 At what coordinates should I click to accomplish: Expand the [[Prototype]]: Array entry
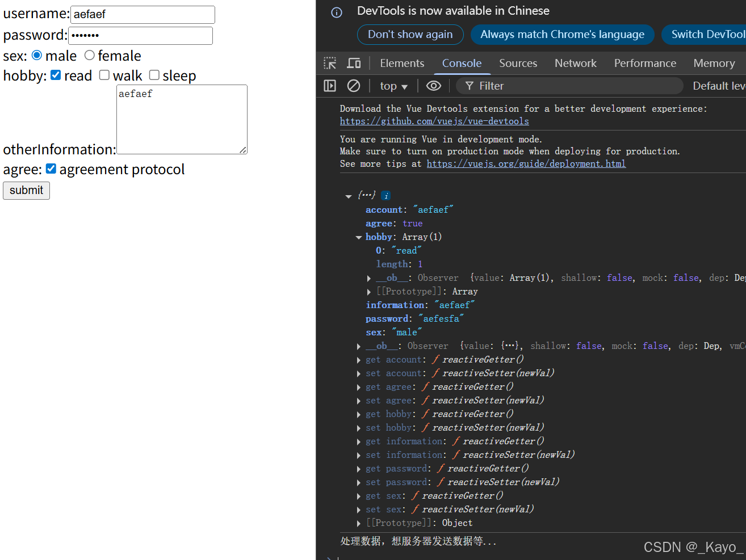369,292
